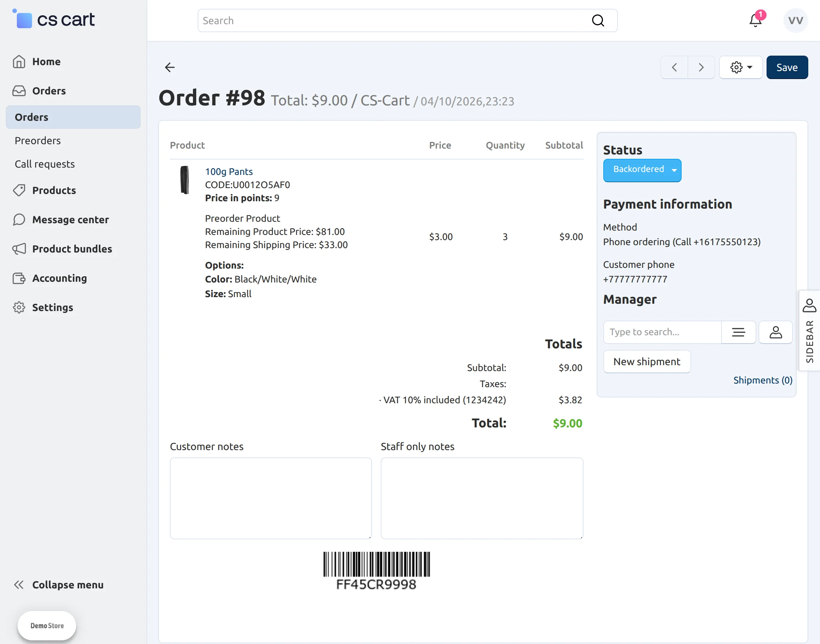The width and height of the screenshot is (820, 644).
Task: Click the Product bundles megaphone icon
Action: coord(19,249)
